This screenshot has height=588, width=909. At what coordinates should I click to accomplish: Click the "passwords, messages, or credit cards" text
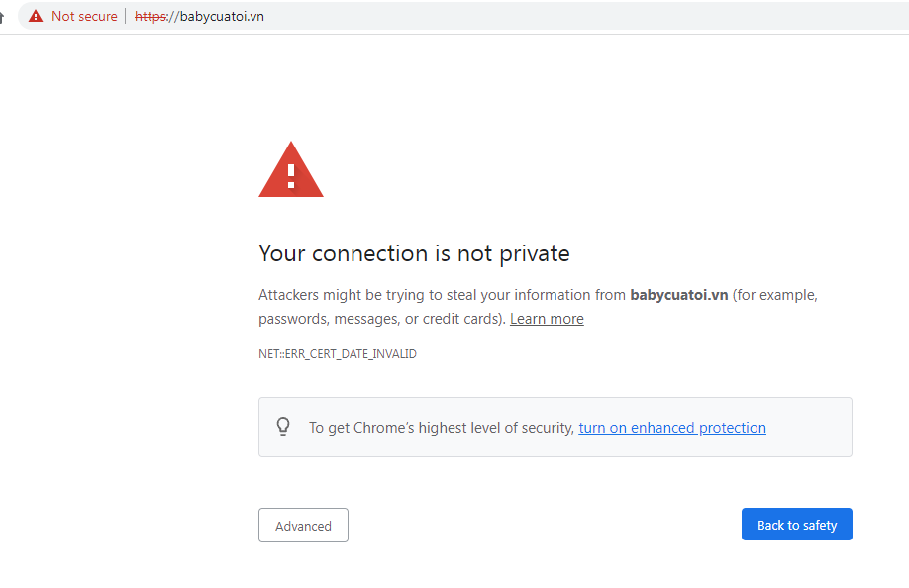click(x=381, y=319)
